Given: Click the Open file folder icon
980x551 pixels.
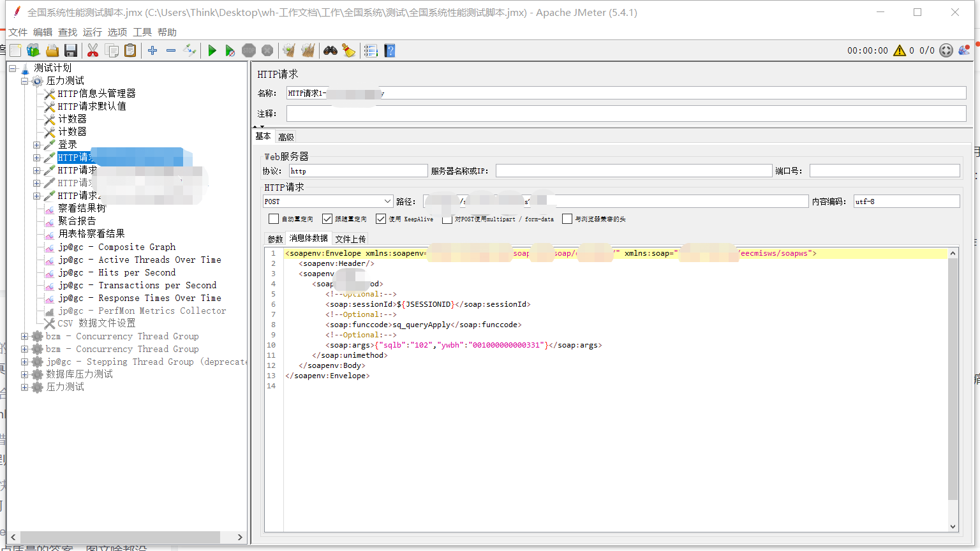Looking at the screenshot, I should click(52, 50).
